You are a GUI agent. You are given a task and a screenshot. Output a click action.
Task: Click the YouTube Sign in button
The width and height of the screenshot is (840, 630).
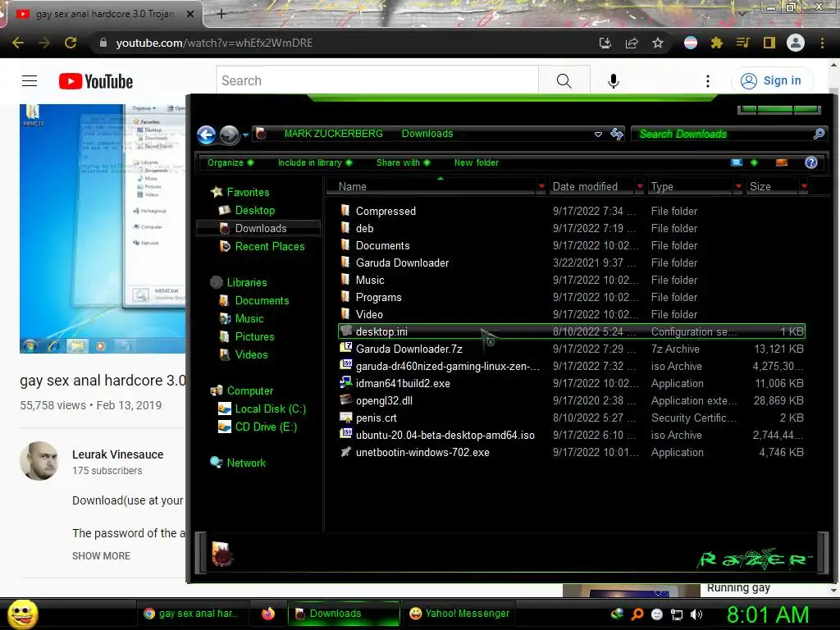pyautogui.click(x=771, y=81)
